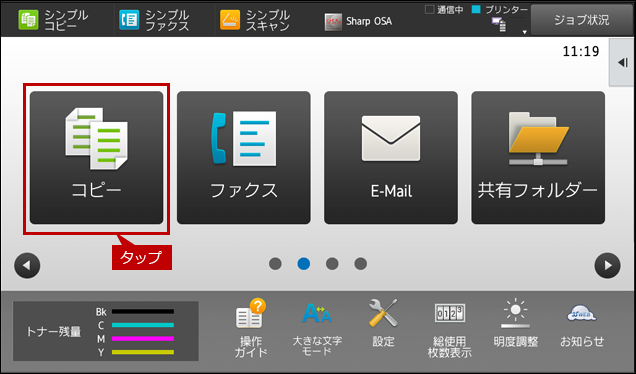
Task: Select first page indicator dot
Action: point(275,264)
